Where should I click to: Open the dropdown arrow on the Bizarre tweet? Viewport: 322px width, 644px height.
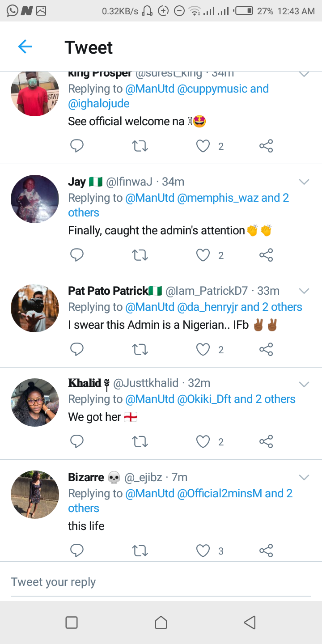(x=304, y=478)
